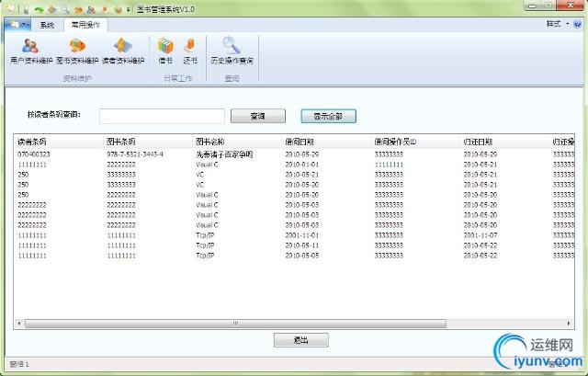Click the small orange book-maintenance icon in title bar
588x376 pixels.
78,9
